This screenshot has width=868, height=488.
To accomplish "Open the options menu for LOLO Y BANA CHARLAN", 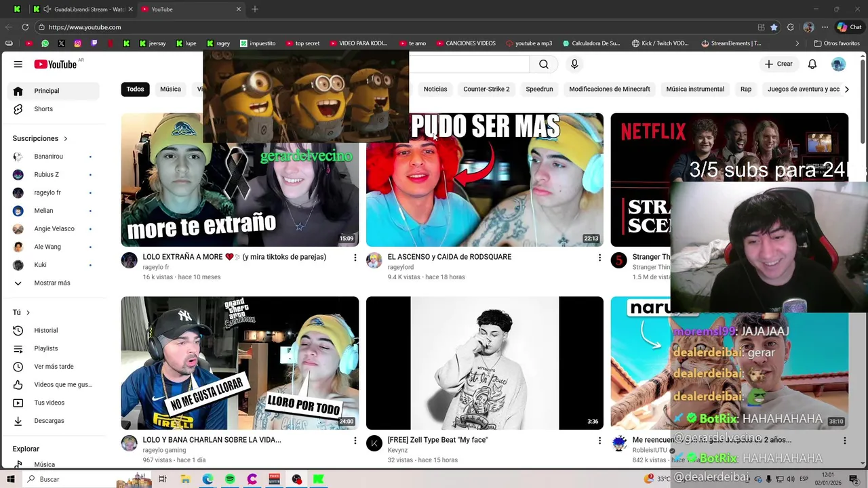I will coord(355,441).
